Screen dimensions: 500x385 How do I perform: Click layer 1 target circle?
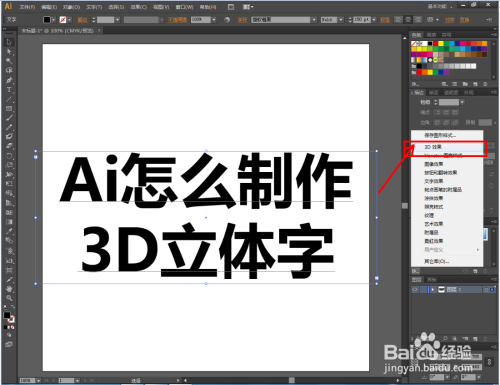click(486, 290)
